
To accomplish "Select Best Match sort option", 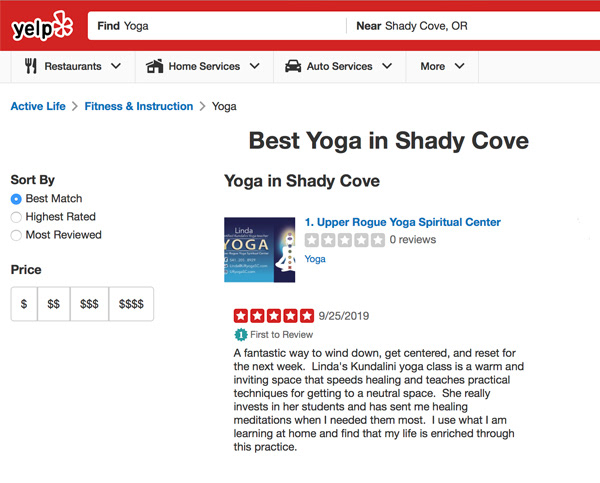I will (16, 199).
